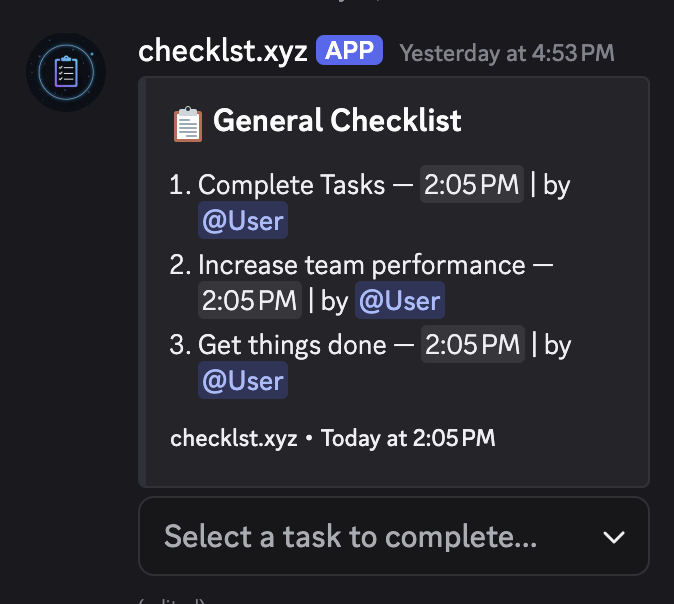Click the @User mention beside Increase team performance

(400, 300)
